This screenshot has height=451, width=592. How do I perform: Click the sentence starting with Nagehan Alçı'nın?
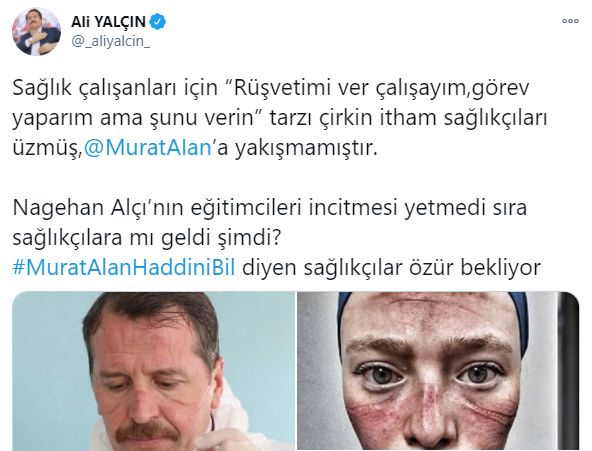coord(270,208)
